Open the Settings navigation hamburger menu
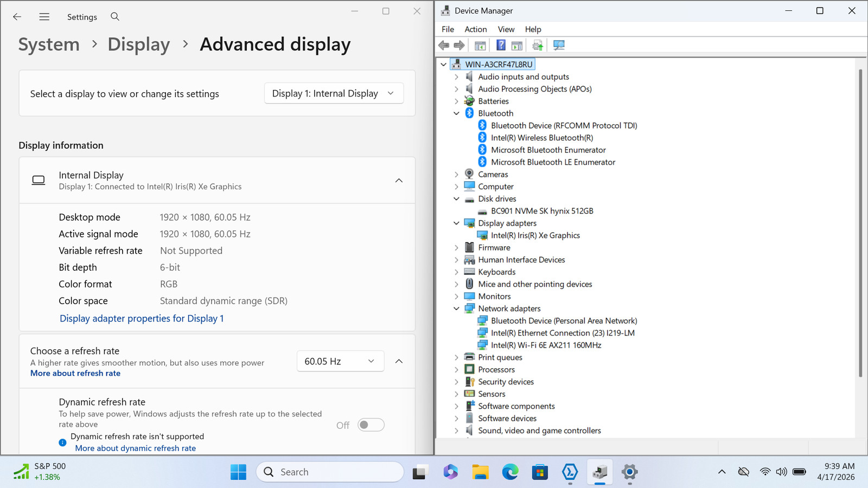Screen dimensions: 868x488 click(x=44, y=17)
